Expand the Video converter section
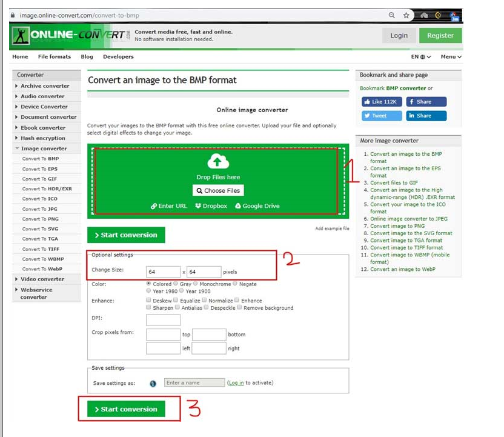 46,279
